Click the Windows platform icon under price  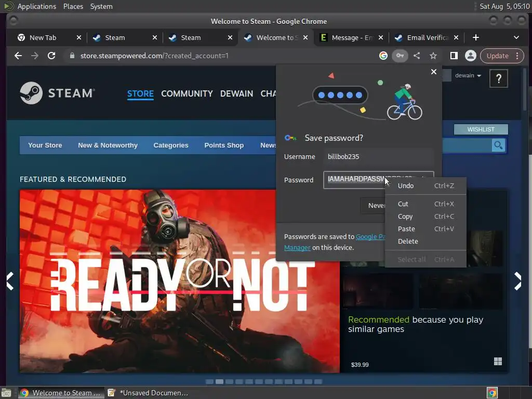(x=498, y=362)
